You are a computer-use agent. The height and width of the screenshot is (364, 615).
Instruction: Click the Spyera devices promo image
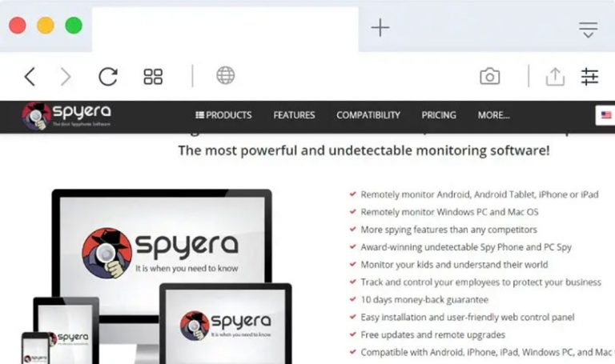click(x=157, y=276)
